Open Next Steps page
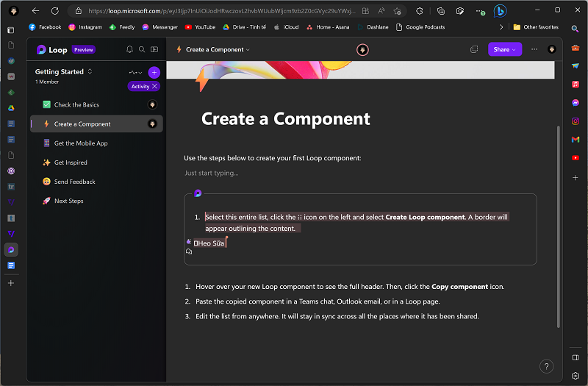 click(x=97, y=201)
